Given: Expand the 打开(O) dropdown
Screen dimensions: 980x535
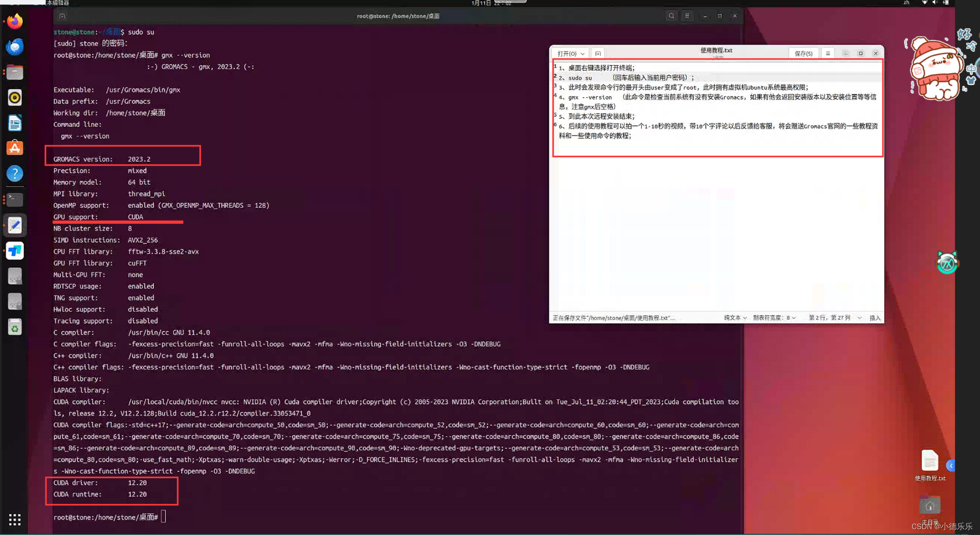Looking at the screenshot, I should tap(571, 53).
